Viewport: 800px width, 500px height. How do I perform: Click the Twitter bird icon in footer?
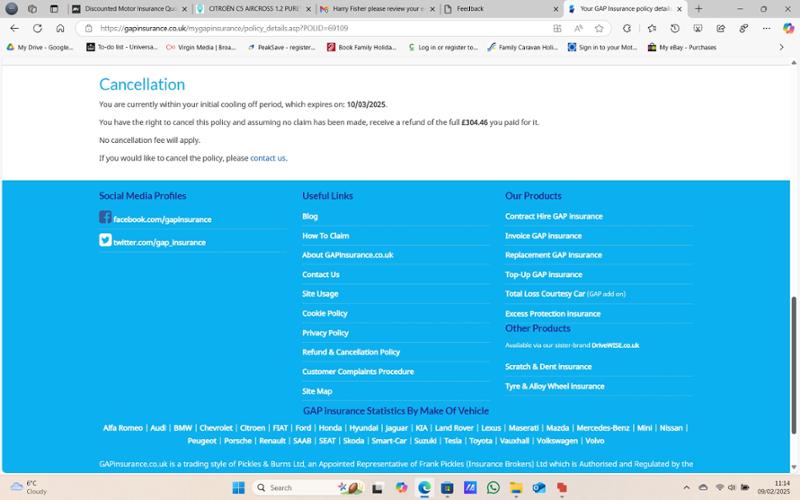pos(105,240)
